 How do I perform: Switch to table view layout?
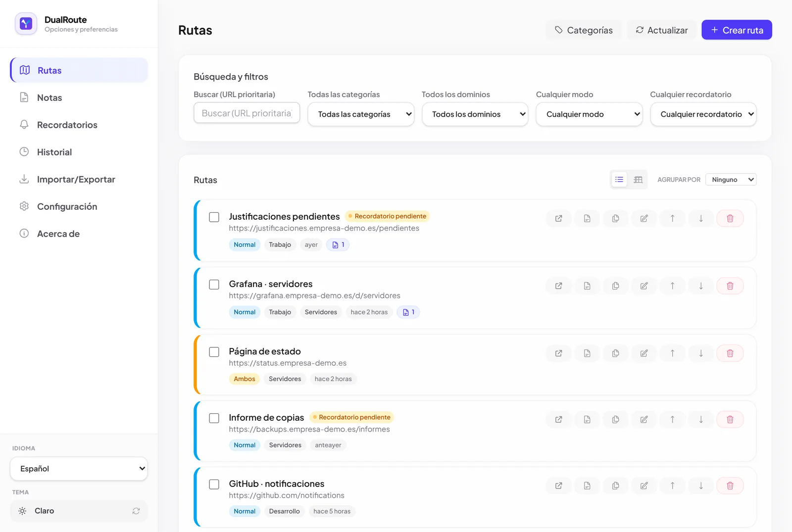[x=638, y=180]
